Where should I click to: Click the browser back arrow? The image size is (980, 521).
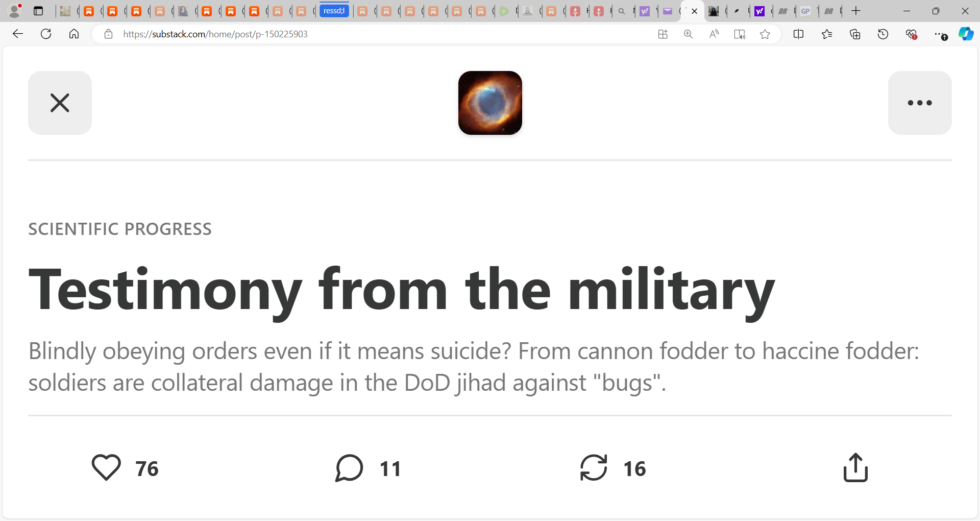[18, 34]
